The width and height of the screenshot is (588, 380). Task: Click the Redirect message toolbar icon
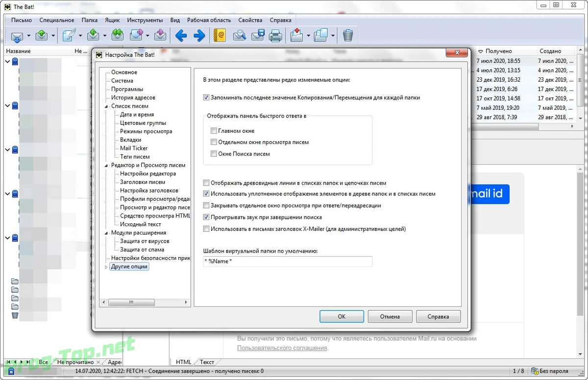coord(160,36)
